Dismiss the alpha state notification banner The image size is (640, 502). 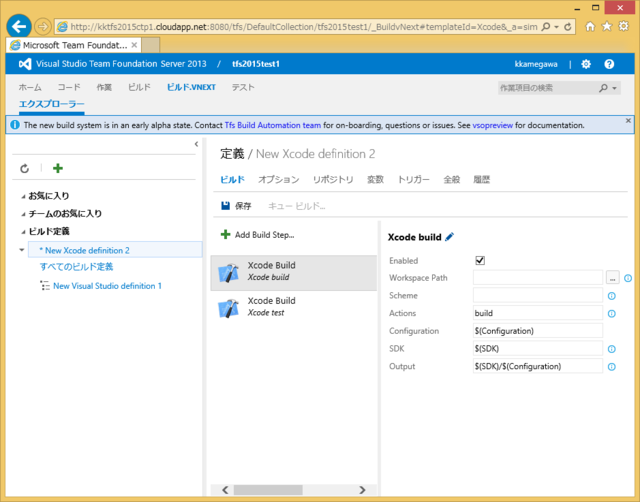tap(628, 121)
